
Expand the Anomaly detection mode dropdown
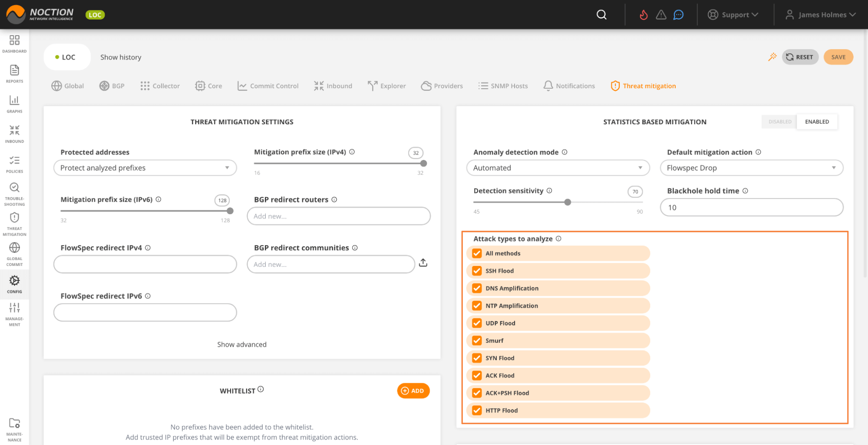click(558, 168)
